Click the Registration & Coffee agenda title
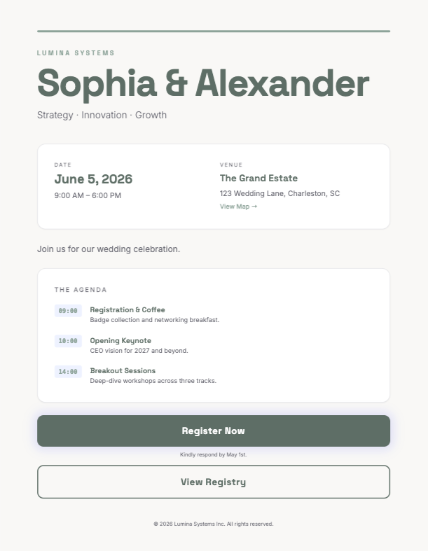Screen dimensions: 428x551 [x=128, y=310]
